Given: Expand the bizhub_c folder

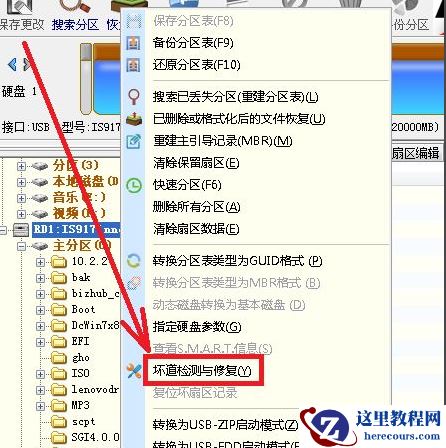Looking at the screenshot, I should [x=40, y=294].
